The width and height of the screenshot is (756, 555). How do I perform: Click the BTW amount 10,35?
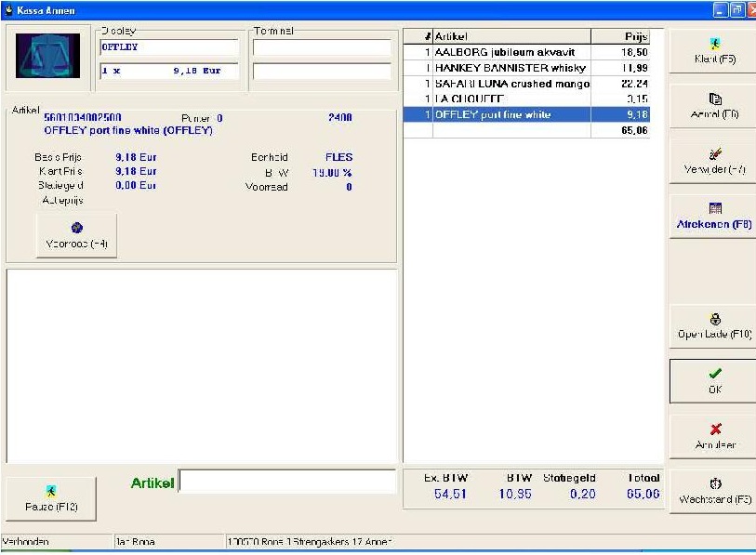point(515,494)
